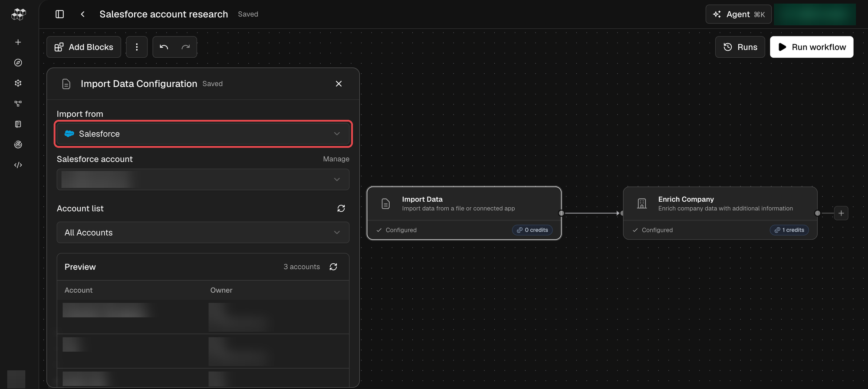Click the Account column header

tap(79, 290)
